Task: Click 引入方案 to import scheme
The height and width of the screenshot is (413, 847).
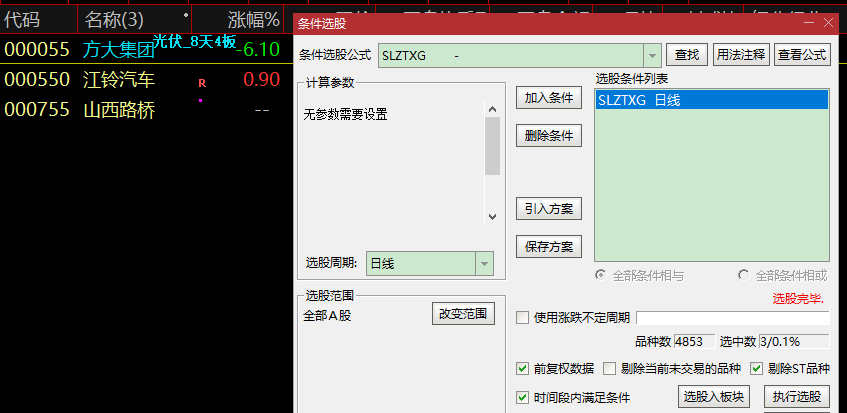Action: click(549, 208)
